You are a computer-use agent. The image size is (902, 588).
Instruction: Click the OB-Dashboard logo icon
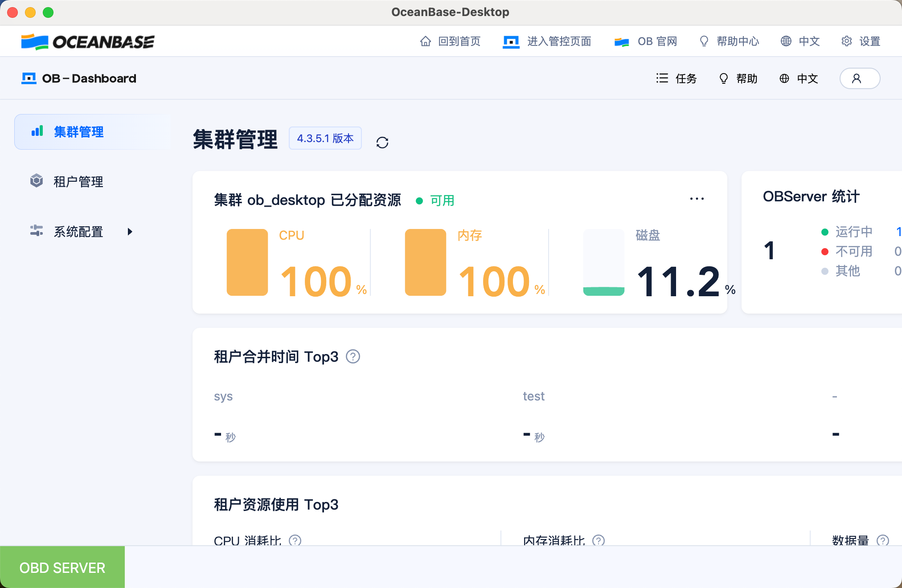(x=29, y=78)
